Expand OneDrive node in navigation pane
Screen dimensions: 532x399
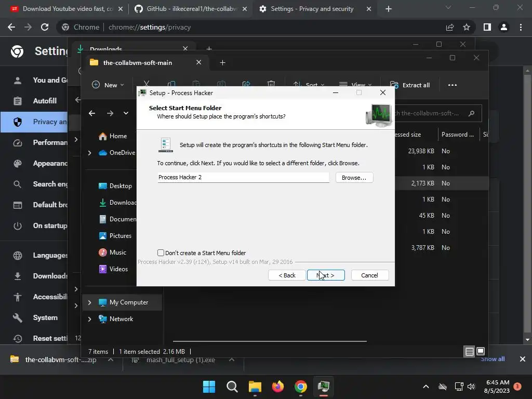click(89, 153)
